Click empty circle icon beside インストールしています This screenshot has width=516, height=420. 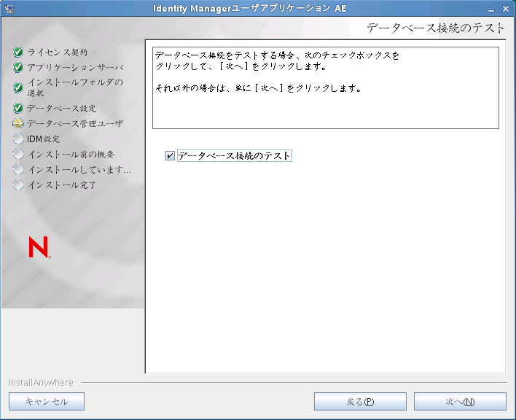tap(18, 169)
